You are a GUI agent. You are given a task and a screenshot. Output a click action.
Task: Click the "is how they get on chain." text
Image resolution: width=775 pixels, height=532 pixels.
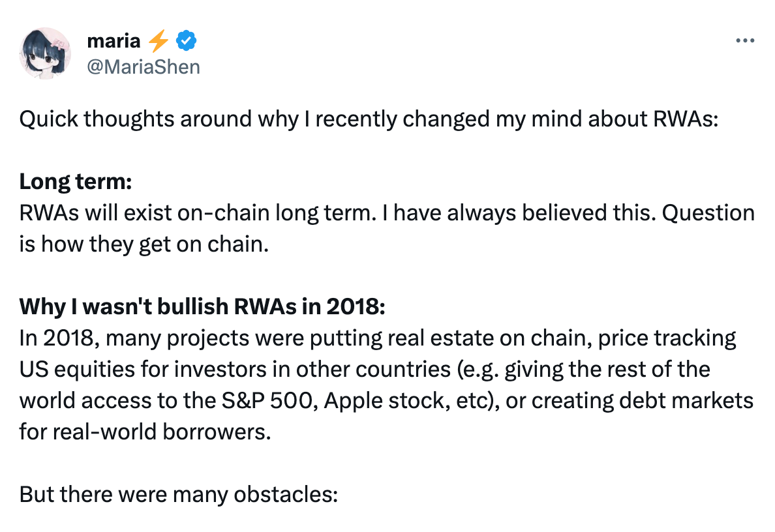pos(144,244)
